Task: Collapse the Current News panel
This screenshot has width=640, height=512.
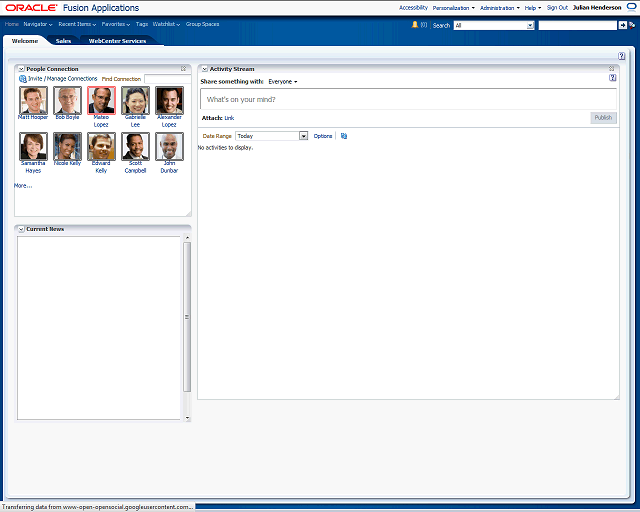Action: (x=21, y=229)
